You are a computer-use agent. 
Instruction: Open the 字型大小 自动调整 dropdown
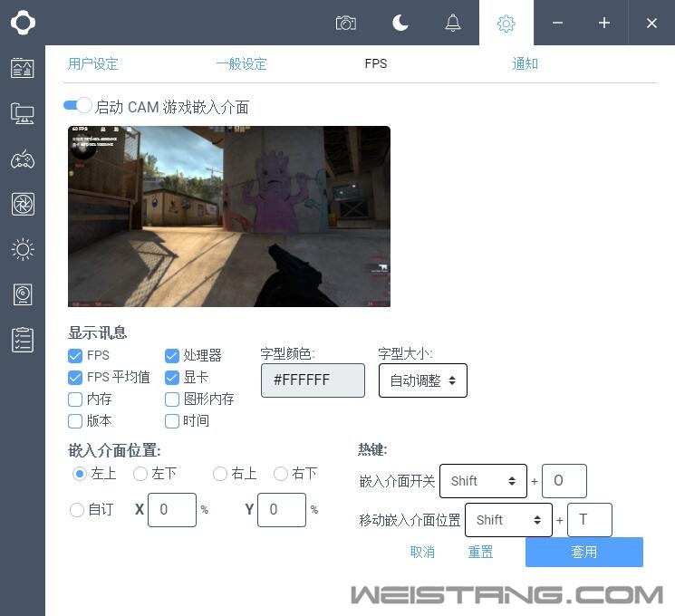(422, 381)
